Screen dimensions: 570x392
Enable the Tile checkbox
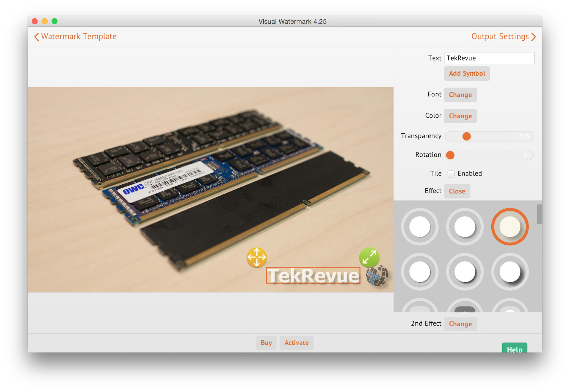click(x=451, y=174)
